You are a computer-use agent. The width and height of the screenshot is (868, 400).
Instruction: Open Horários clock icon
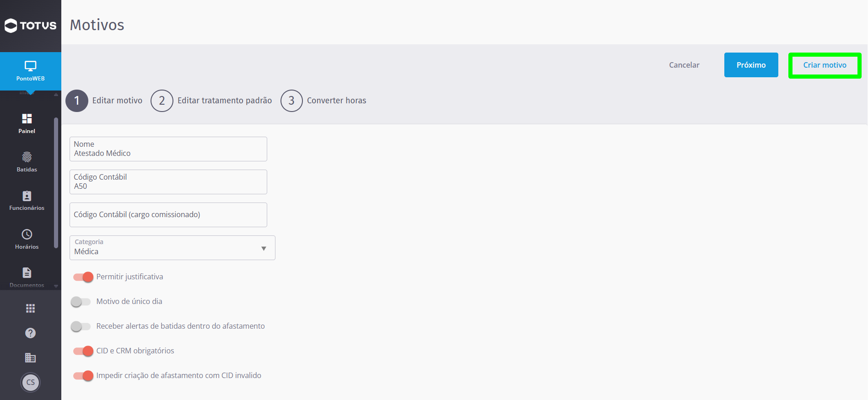(x=27, y=235)
